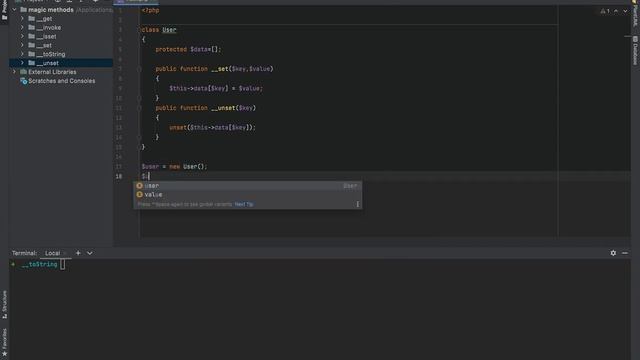Viewport: 640px width, 360px height.
Task: Open the Favorites tool window tab
Action: (4, 342)
